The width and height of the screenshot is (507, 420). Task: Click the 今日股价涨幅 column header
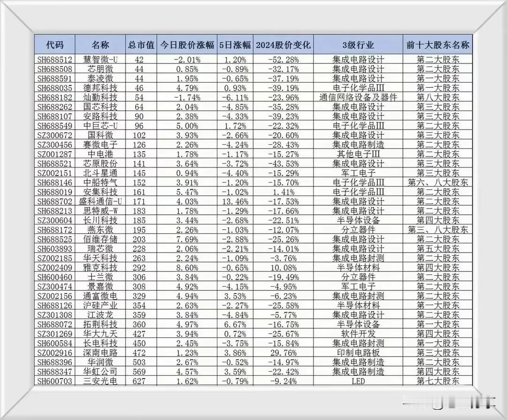[x=187, y=45]
